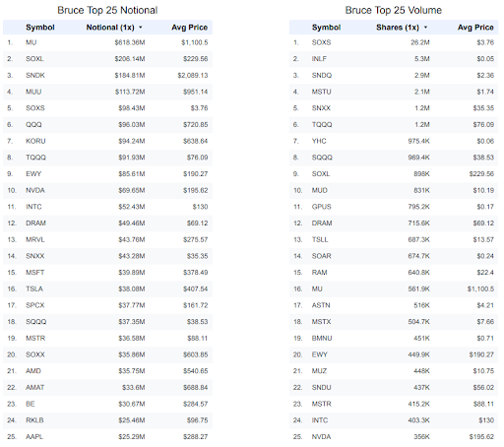
Task: Click the Notional (1x) sort arrow
Action: tap(141, 28)
